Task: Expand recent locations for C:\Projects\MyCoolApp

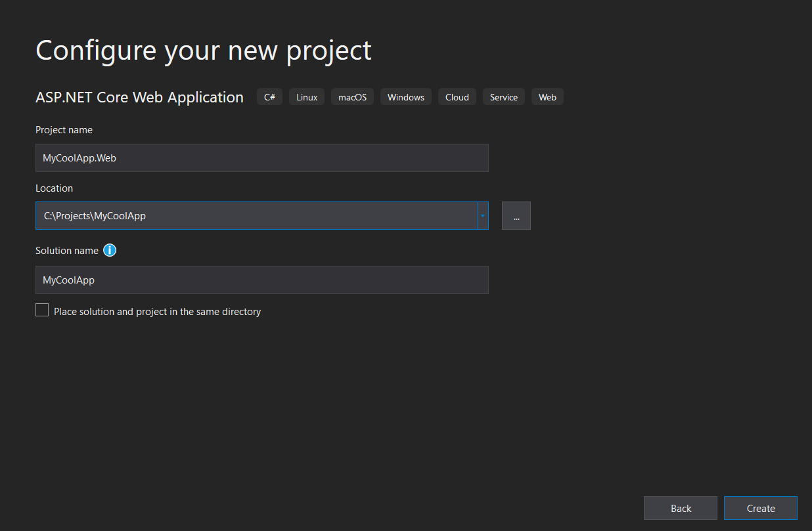Action: point(482,215)
